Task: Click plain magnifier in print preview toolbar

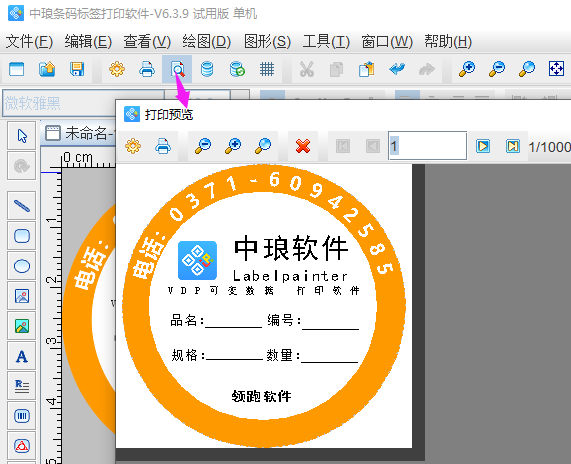Action: (x=263, y=146)
